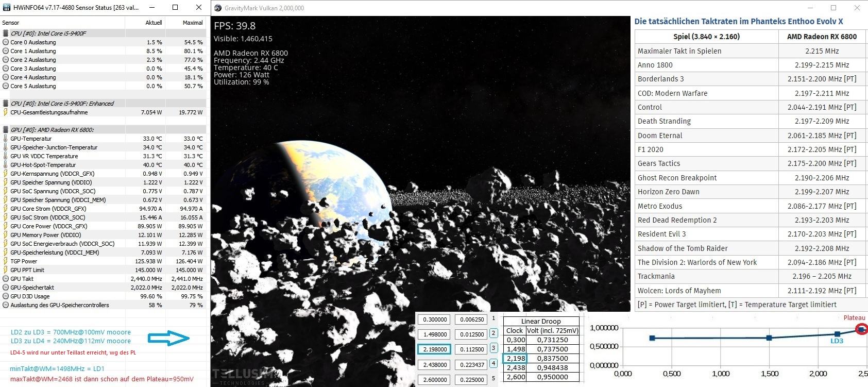Select GPU SoC Energieverbrauch row
868x387 pixels.
coord(103,243)
